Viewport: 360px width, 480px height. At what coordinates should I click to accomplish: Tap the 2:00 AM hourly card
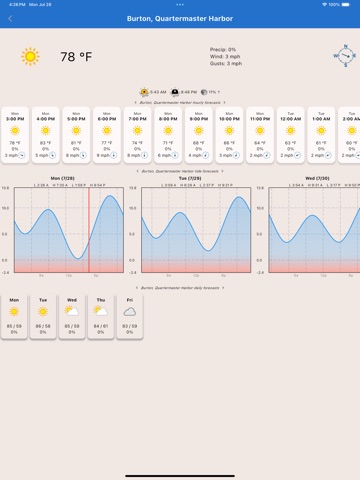[349, 135]
